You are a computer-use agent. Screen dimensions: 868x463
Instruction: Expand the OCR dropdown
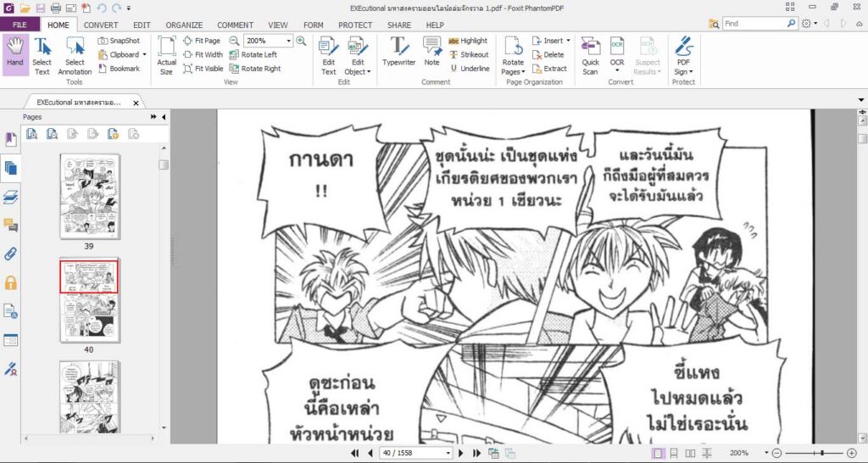[617, 72]
